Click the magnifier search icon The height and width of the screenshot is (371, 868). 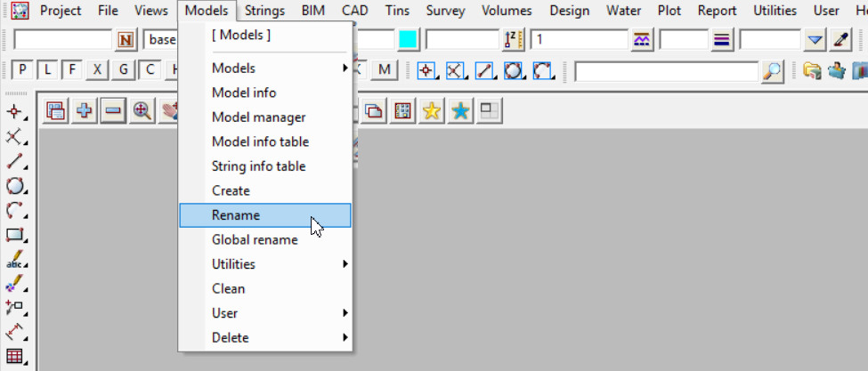coord(773,71)
